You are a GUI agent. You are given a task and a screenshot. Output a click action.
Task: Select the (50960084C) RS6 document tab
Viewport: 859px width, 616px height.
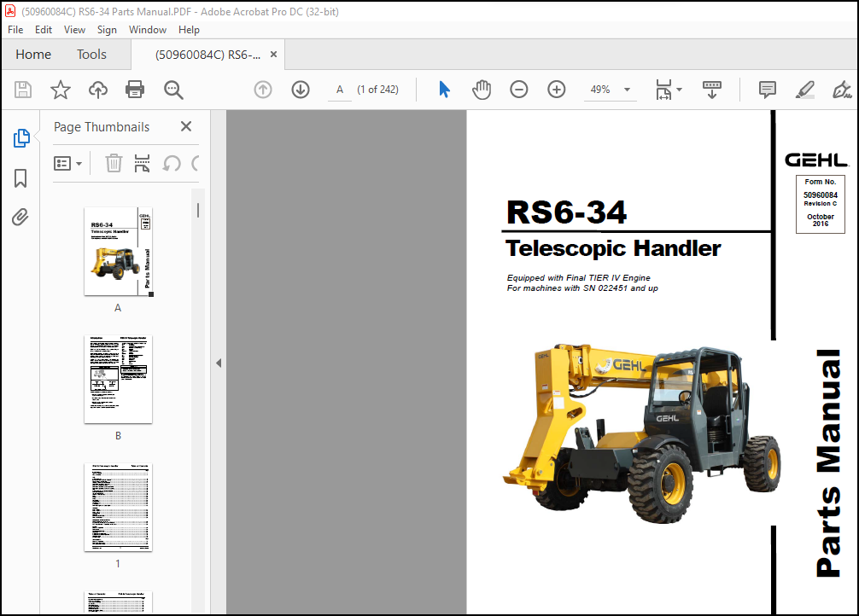207,55
